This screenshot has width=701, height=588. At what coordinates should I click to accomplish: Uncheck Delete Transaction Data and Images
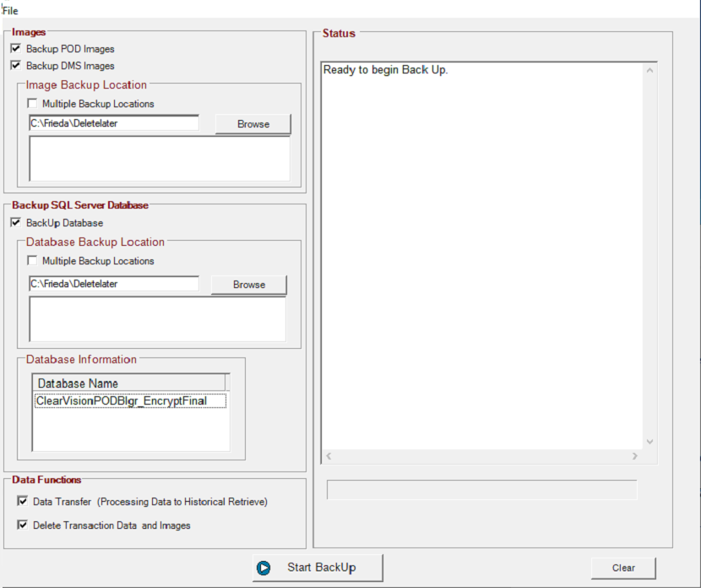point(22,525)
